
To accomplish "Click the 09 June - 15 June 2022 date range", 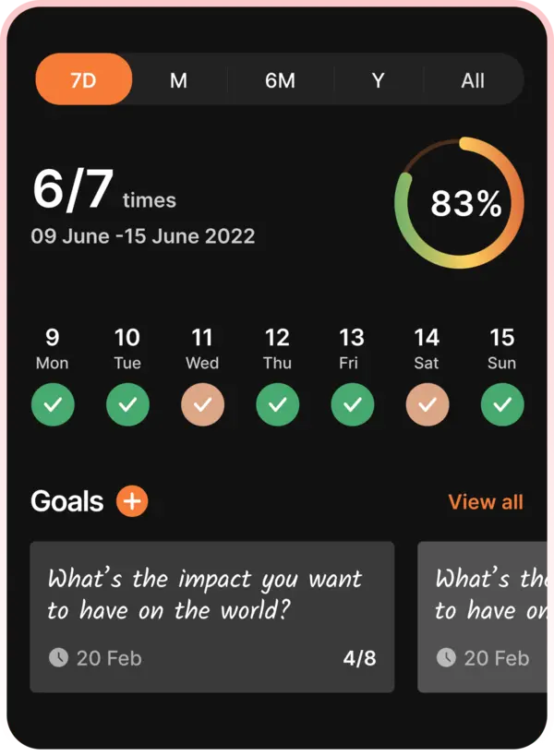I will [x=143, y=235].
